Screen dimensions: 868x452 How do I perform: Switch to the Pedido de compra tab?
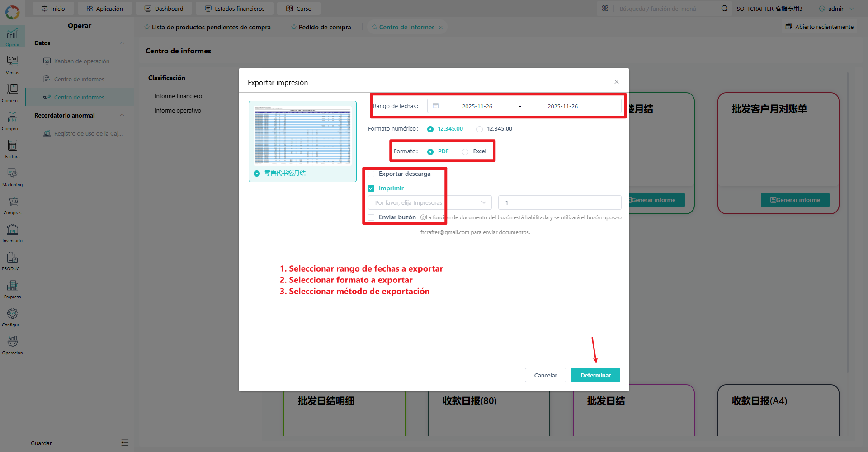321,27
